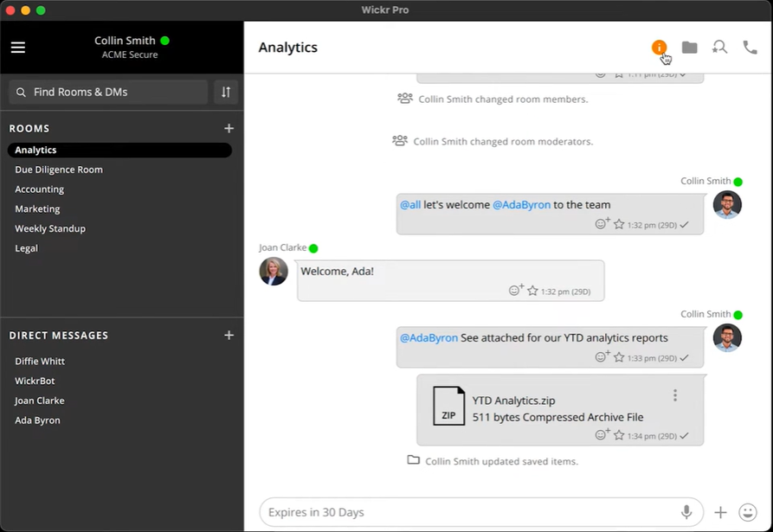Image resolution: width=773 pixels, height=532 pixels.
Task: Attach a file using plus icon by input
Action: (720, 512)
